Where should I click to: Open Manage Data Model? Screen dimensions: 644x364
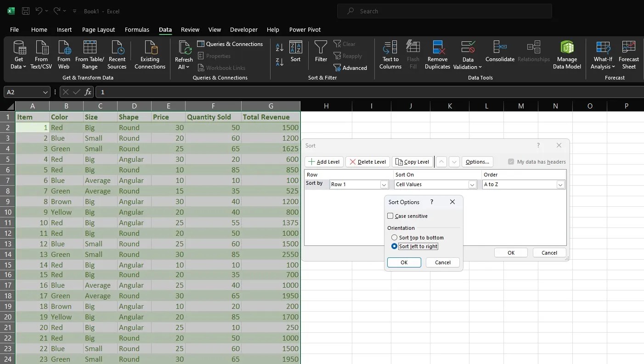click(x=567, y=55)
